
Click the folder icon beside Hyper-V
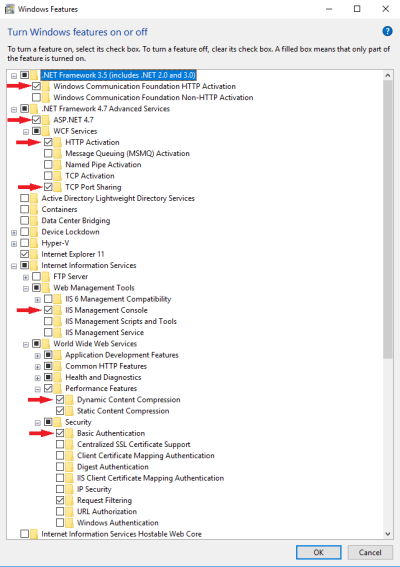click(x=34, y=243)
